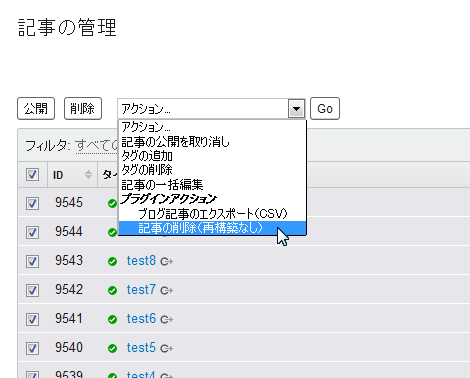The height and width of the screenshot is (378, 470).
Task: Sort the list by the ID column arrows
Action: [x=88, y=174]
